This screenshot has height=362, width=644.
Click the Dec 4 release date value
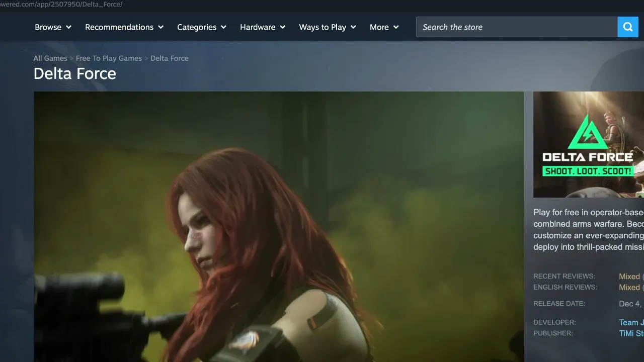[x=631, y=304]
